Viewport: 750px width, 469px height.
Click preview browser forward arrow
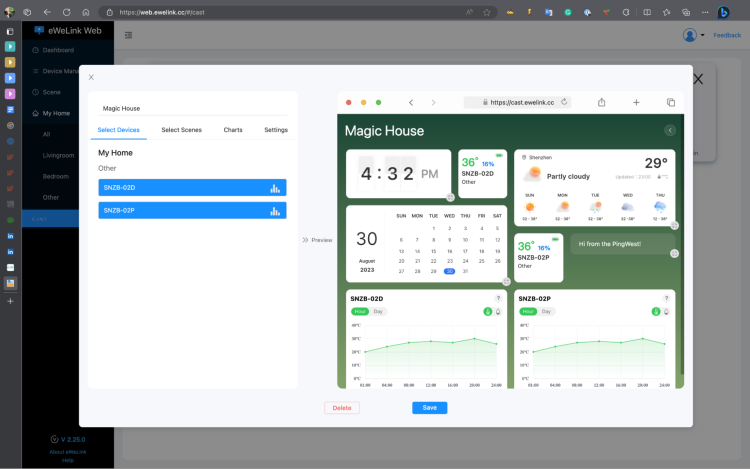point(433,103)
